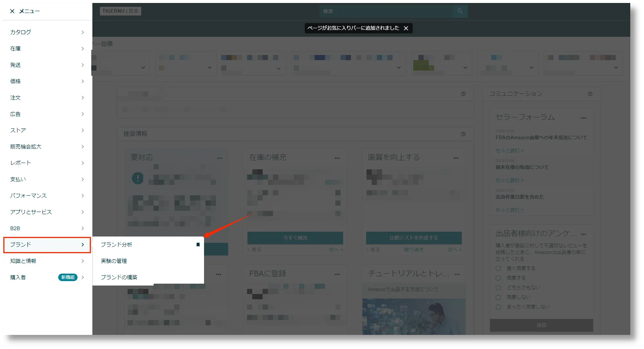644x349 pixels.
Task: Open the three-dot menu on 要対応 card
Action: click(x=220, y=158)
